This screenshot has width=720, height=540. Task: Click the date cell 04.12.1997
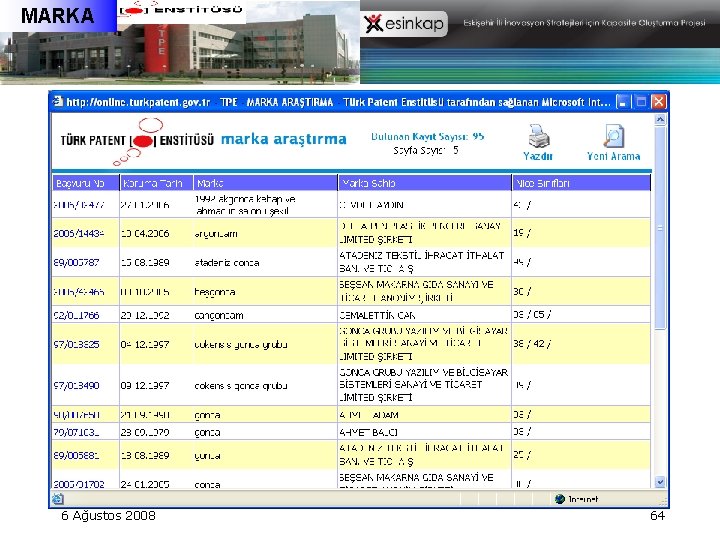click(x=156, y=344)
